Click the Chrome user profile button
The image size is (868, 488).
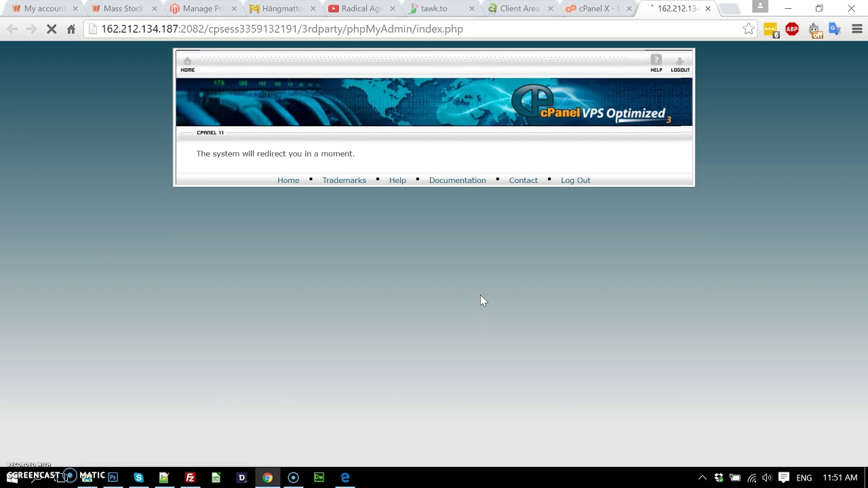coord(760,7)
